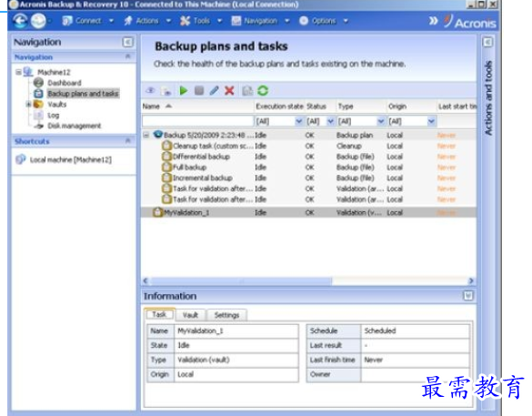Open Execution state filter dropdown

(298, 121)
